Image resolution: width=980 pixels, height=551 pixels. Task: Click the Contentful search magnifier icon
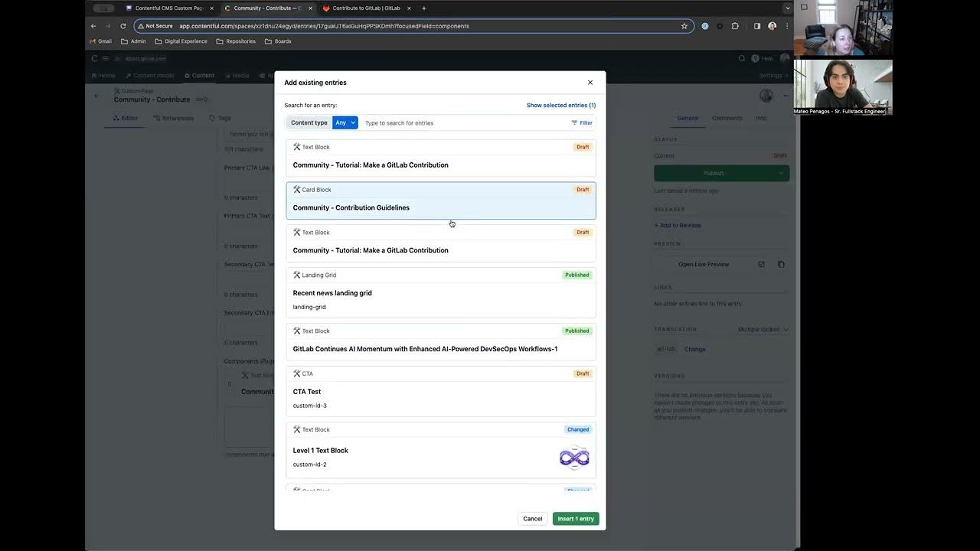tap(741, 58)
